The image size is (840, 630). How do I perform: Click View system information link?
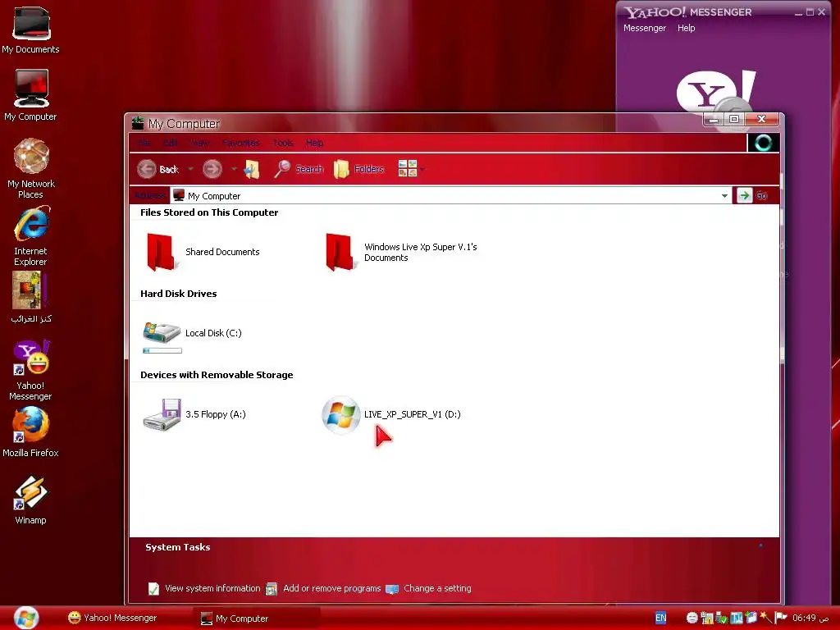(x=204, y=589)
